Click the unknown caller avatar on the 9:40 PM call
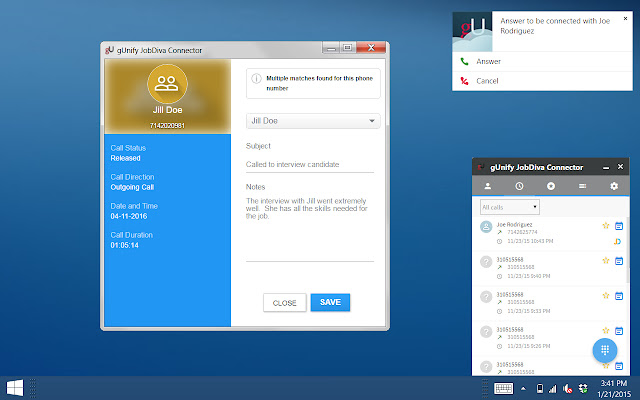The width and height of the screenshot is (640, 400). [x=486, y=262]
